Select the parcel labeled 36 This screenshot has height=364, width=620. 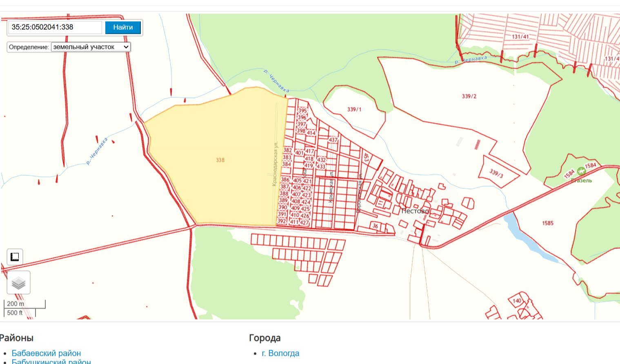(375, 226)
